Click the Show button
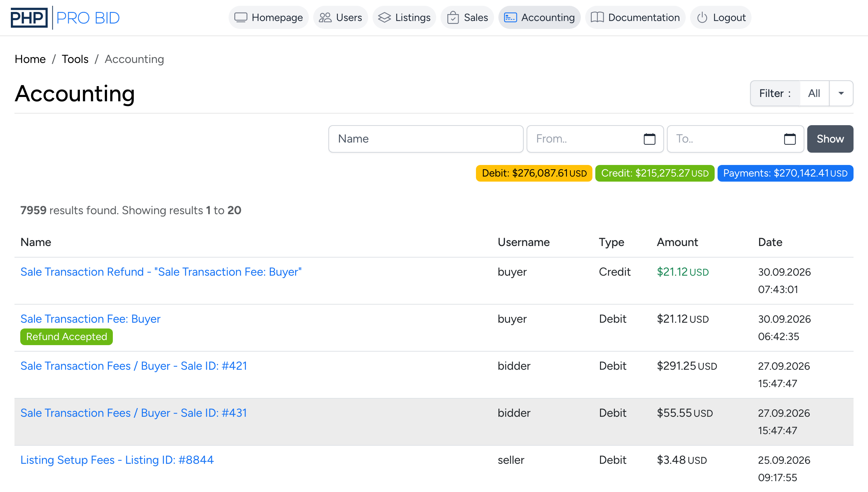 830,139
